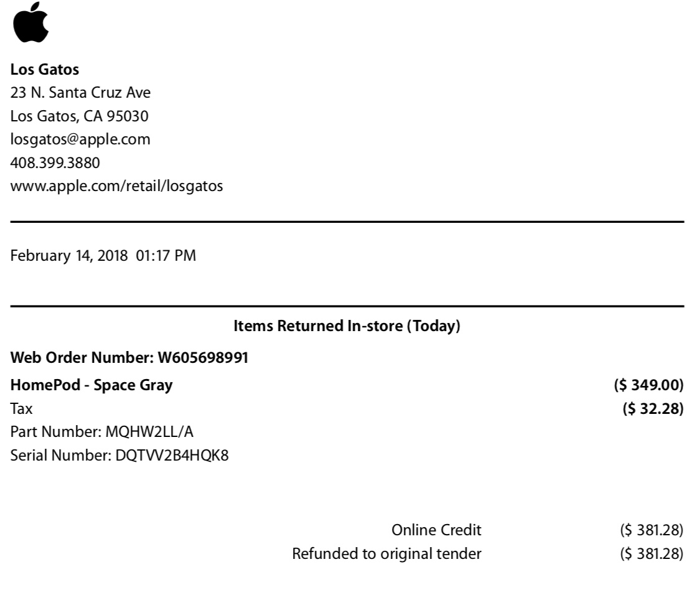700x600 pixels.
Task: Click the date February 14, 2018
Action: (69, 256)
